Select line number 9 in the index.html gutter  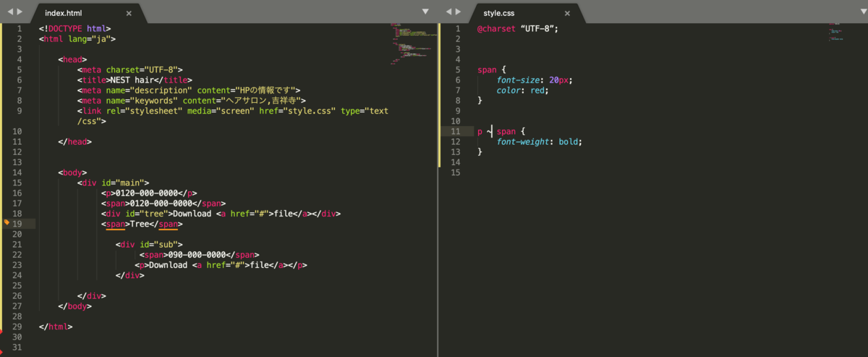click(x=18, y=111)
